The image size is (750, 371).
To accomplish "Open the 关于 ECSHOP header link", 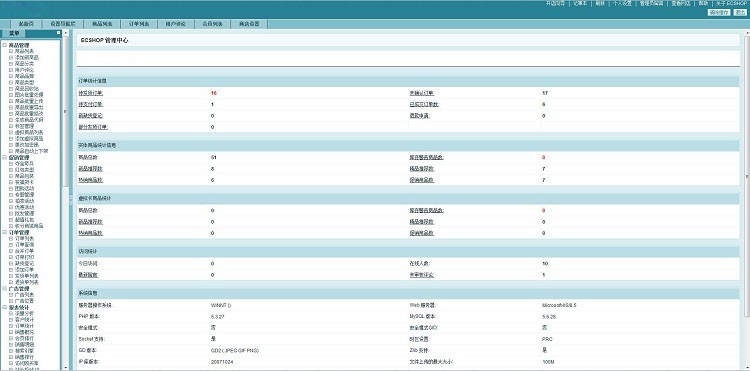I will 731,3.
